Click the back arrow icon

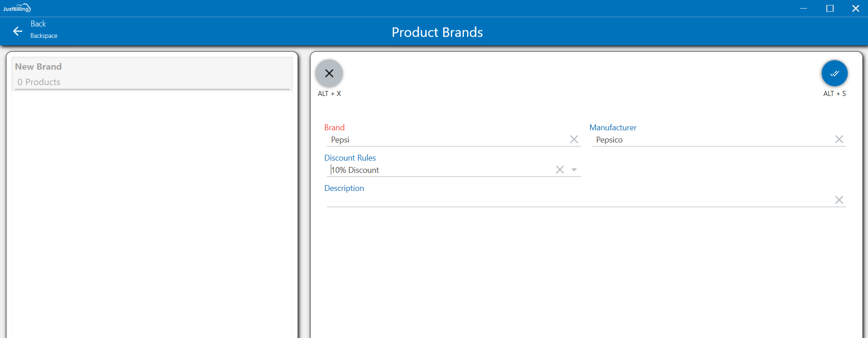(x=18, y=31)
